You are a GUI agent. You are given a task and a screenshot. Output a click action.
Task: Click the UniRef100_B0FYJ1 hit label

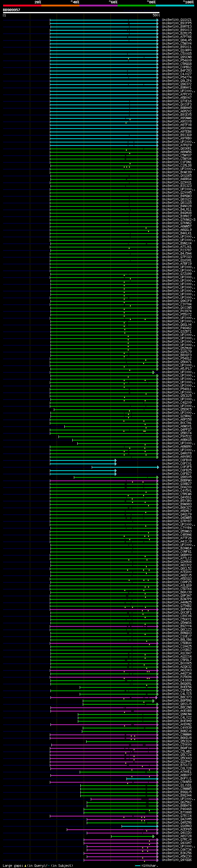coord(177,778)
